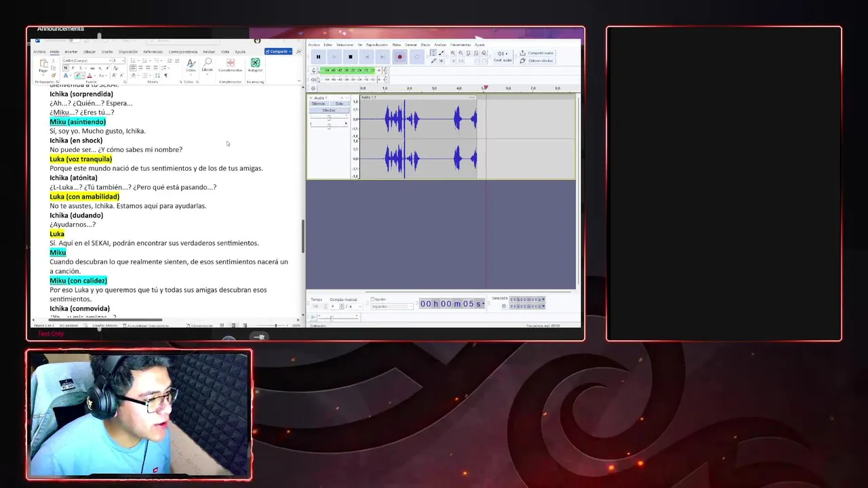Mute track with Silencio button
Screen dimensions: 868x488
[x=319, y=104]
